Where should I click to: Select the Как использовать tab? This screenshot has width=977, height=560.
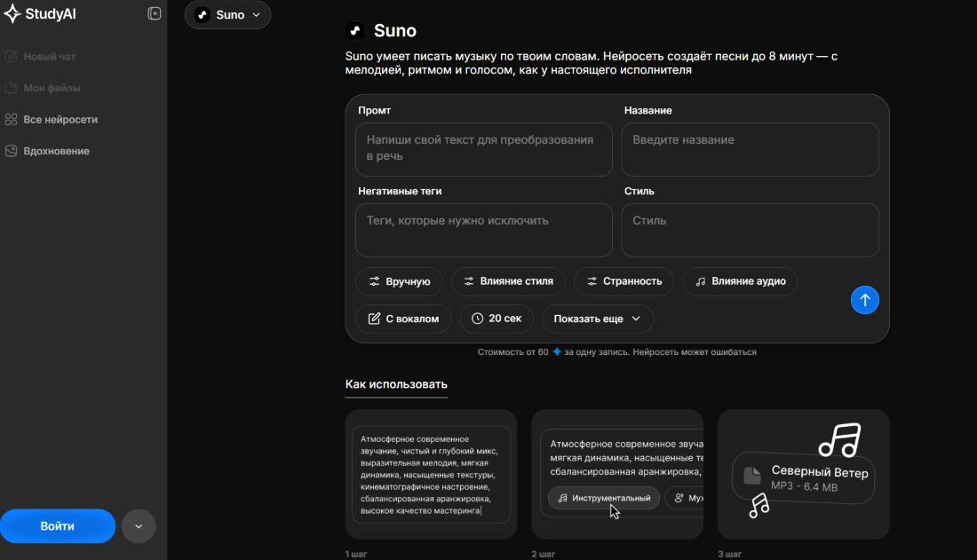click(396, 384)
